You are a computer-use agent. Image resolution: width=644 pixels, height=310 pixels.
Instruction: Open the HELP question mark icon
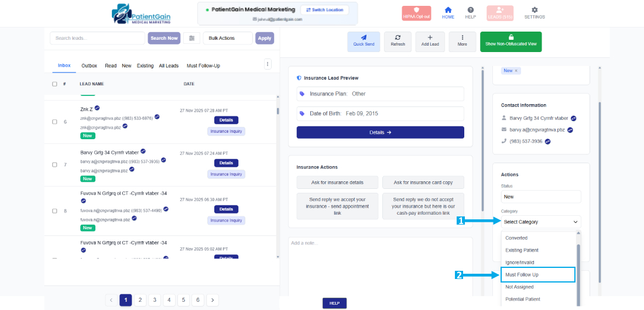(x=470, y=10)
